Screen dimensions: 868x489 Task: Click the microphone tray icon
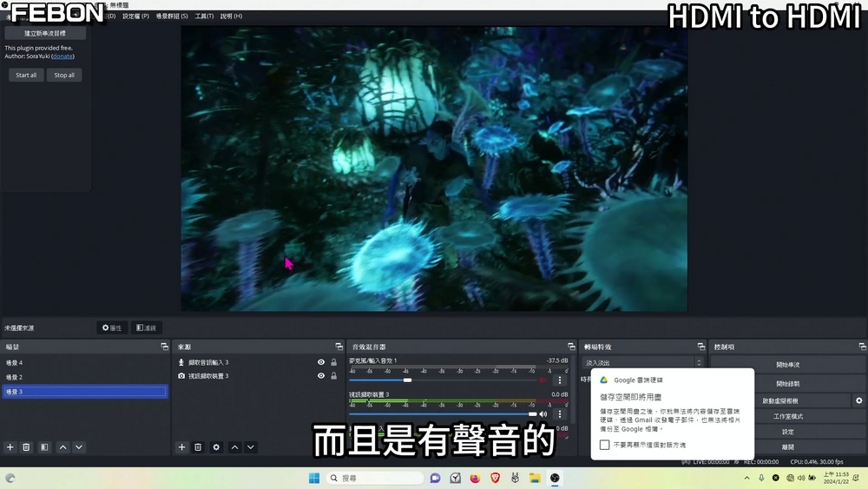tap(761, 478)
